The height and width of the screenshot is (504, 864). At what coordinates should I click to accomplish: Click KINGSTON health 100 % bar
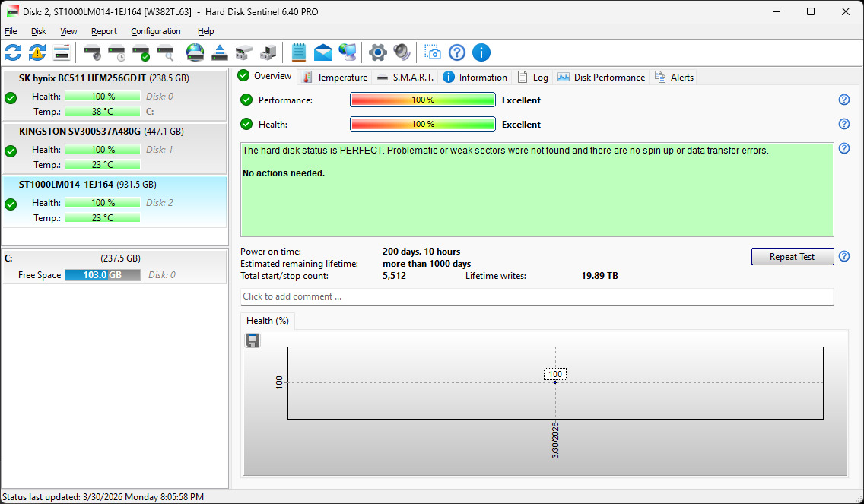pos(103,149)
